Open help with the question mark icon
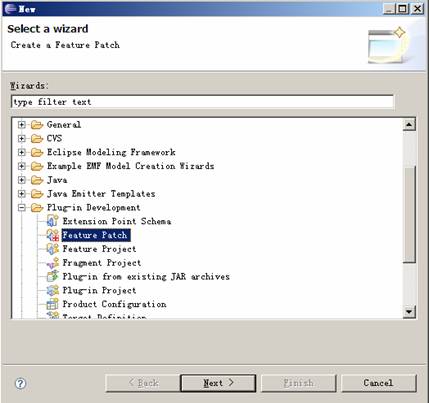 [x=21, y=383]
